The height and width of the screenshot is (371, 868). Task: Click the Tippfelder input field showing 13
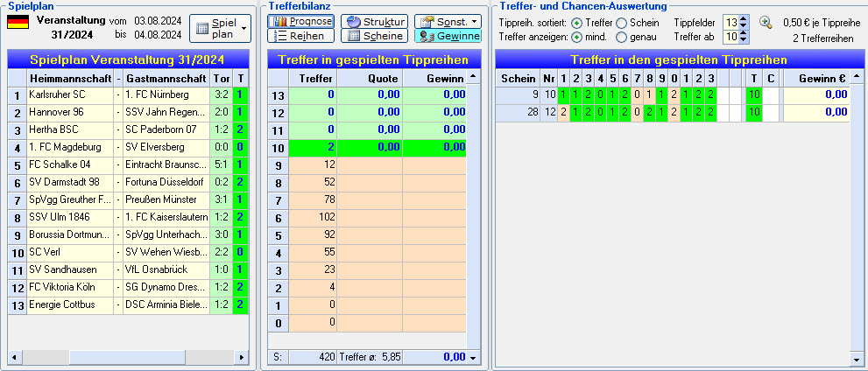(731, 23)
